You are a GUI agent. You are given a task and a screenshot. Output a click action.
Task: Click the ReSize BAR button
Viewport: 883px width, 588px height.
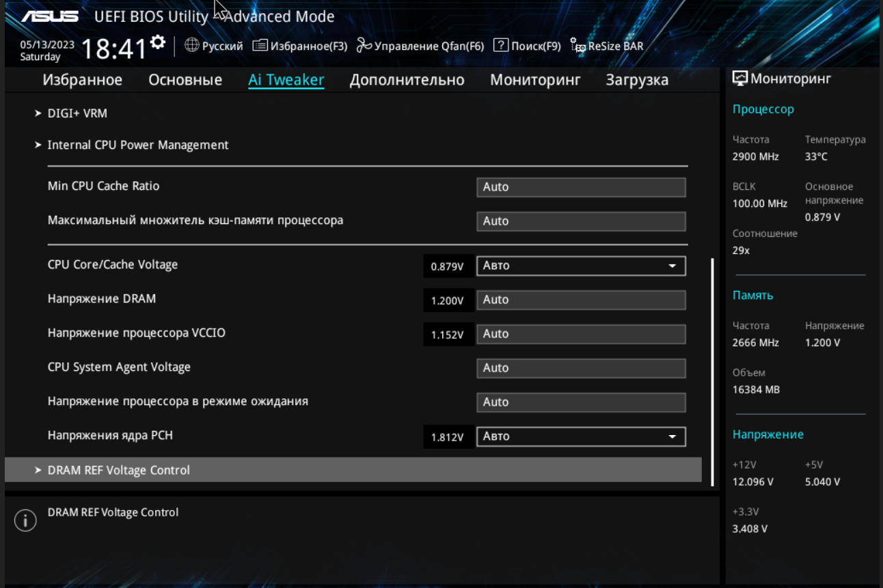[607, 46]
